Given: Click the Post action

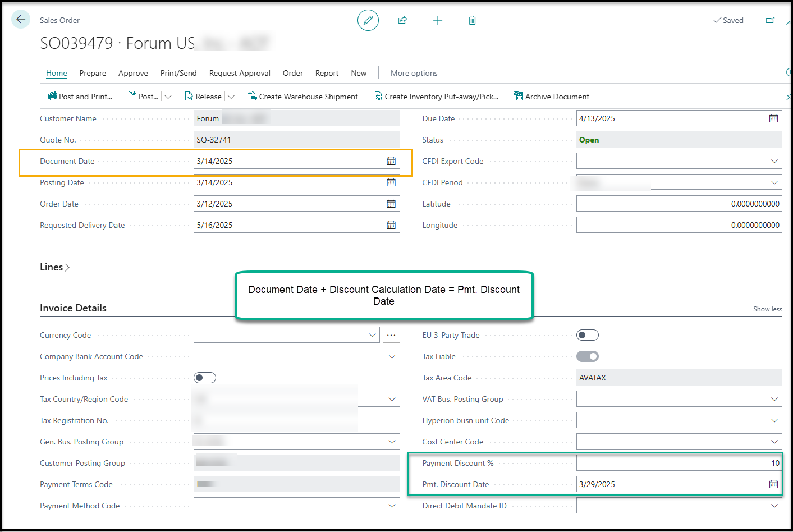Looking at the screenshot, I should (143, 97).
